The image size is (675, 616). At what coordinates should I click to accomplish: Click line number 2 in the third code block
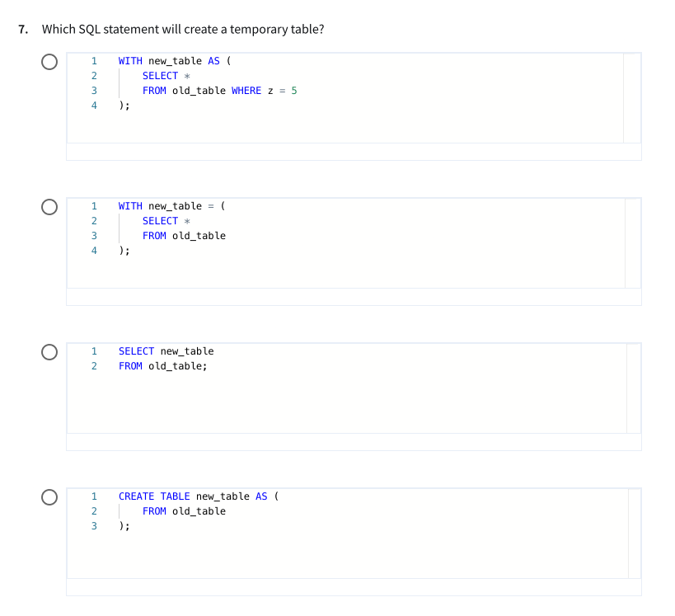coord(94,366)
